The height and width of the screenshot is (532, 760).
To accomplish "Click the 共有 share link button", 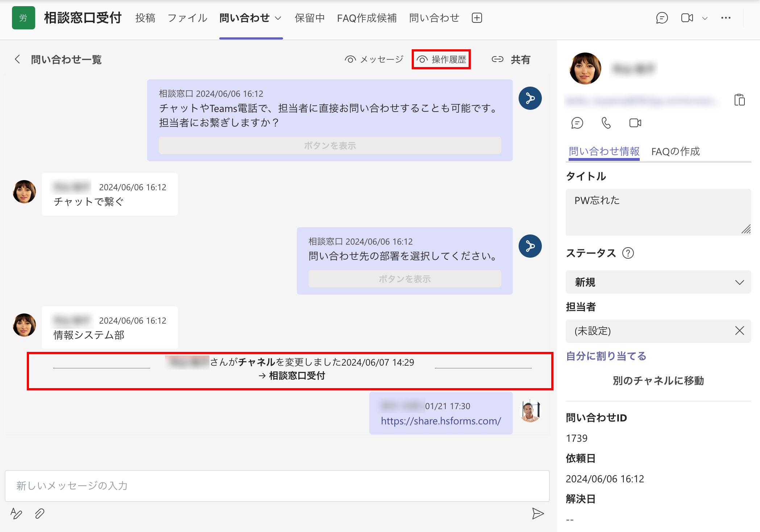I will pyautogui.click(x=511, y=59).
